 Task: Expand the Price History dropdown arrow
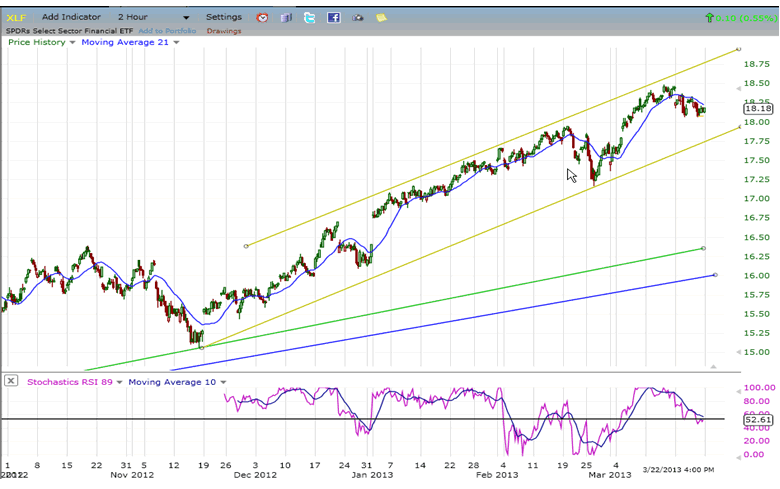coord(71,42)
